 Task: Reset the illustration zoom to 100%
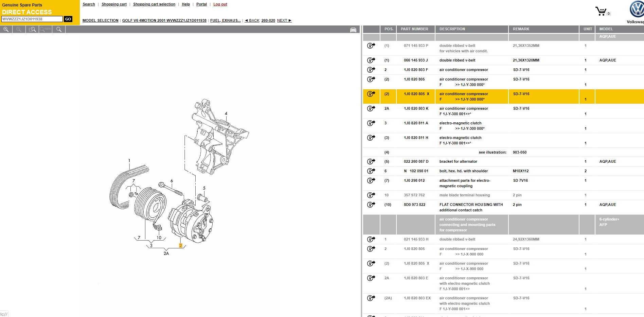click(46, 30)
